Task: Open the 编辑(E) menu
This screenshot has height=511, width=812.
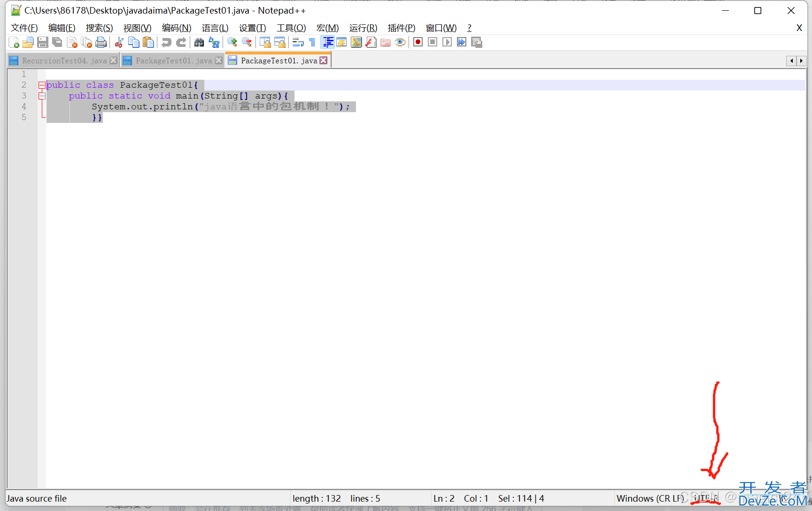Action: pos(62,28)
